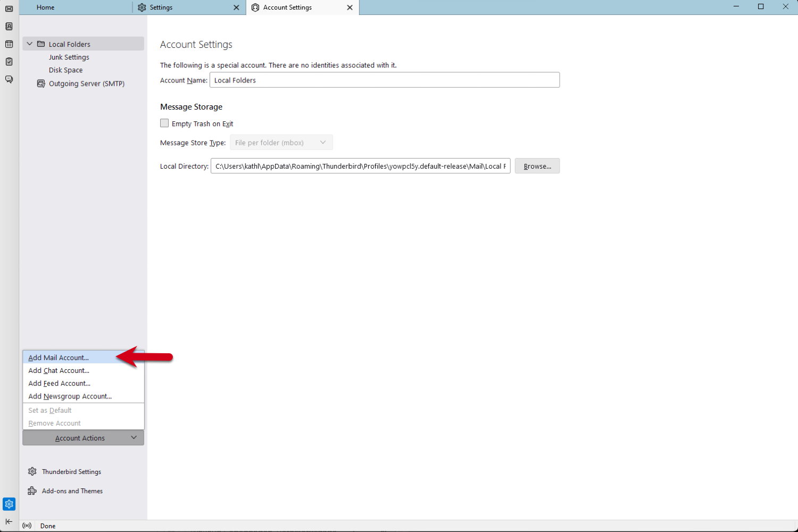Open the Address Book space
This screenshot has height=532, width=798.
pos(9,26)
